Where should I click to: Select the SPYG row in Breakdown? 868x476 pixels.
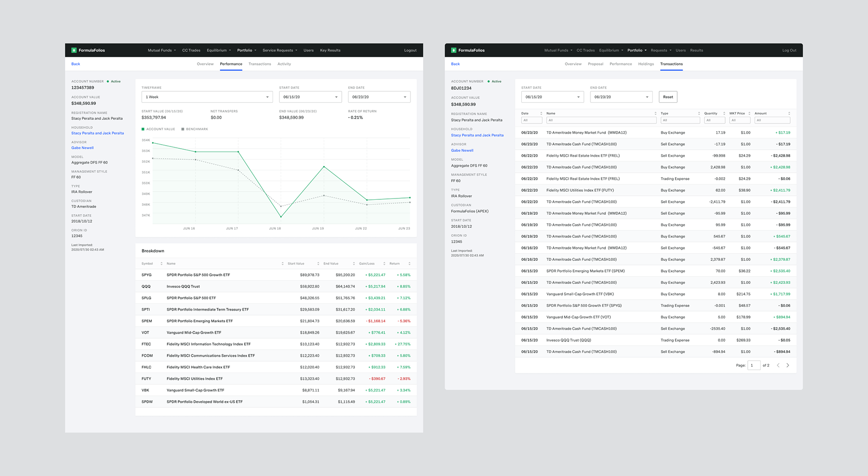(276, 275)
